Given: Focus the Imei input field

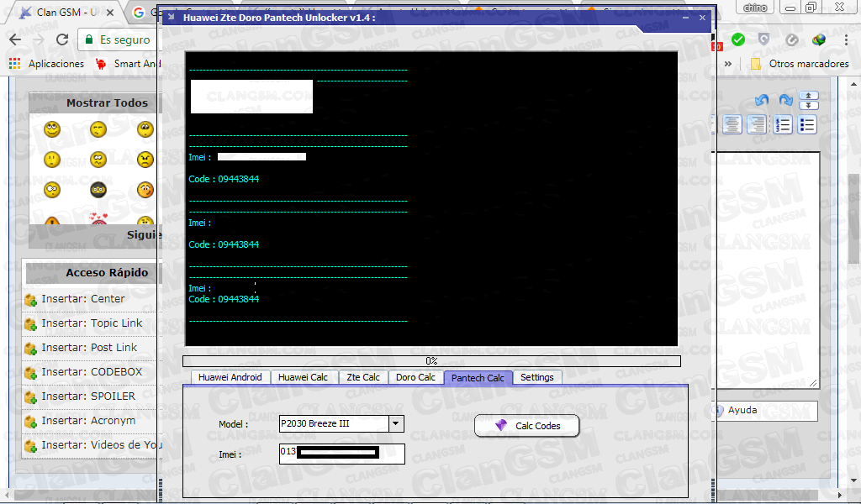Looking at the screenshot, I should tap(341, 454).
